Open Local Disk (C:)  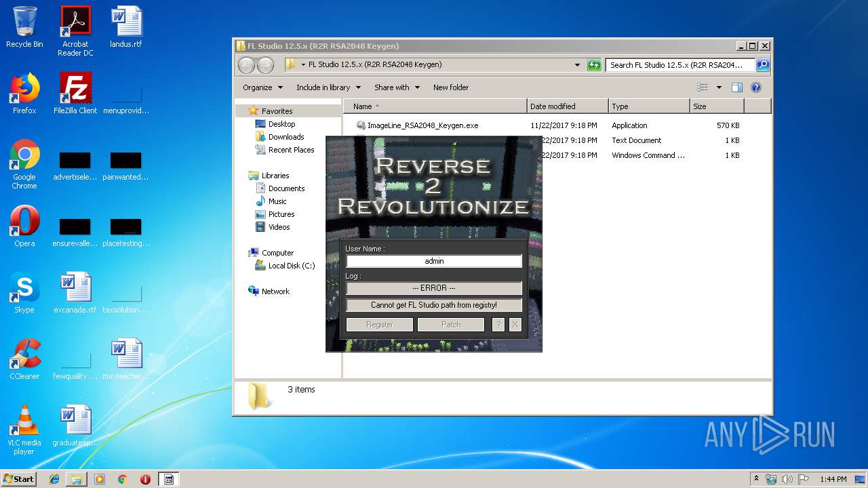pyautogui.click(x=291, y=266)
